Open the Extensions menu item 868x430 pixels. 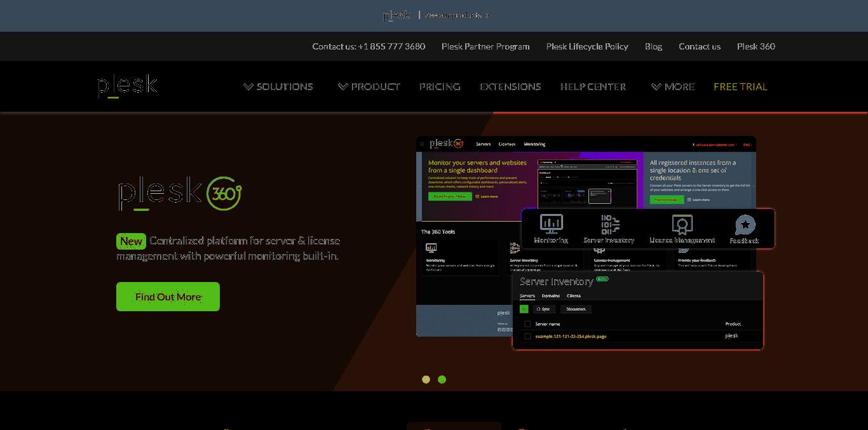[510, 86]
